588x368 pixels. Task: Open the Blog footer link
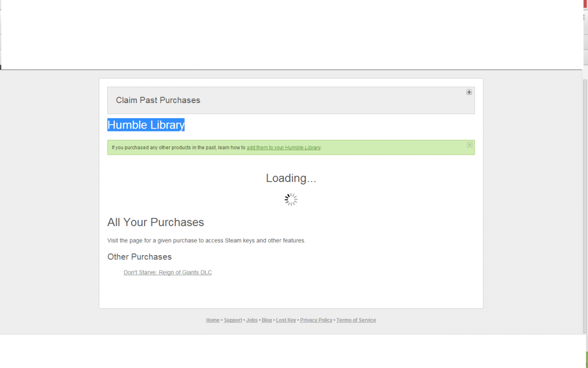(267, 320)
